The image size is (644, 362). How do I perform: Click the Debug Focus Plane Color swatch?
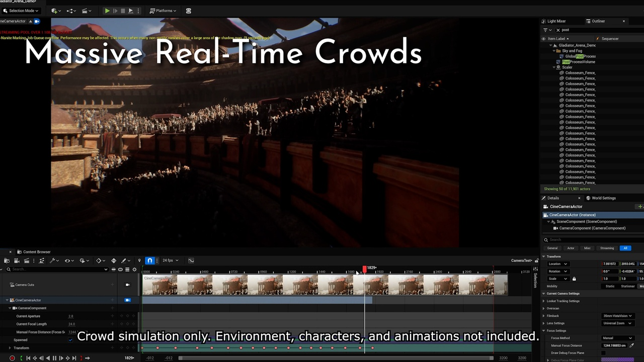tap(617, 359)
